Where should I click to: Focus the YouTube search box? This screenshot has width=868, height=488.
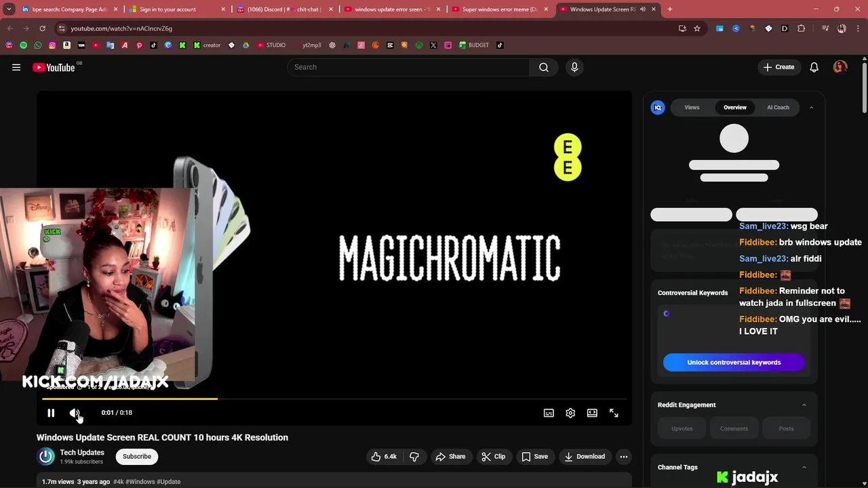click(x=409, y=67)
